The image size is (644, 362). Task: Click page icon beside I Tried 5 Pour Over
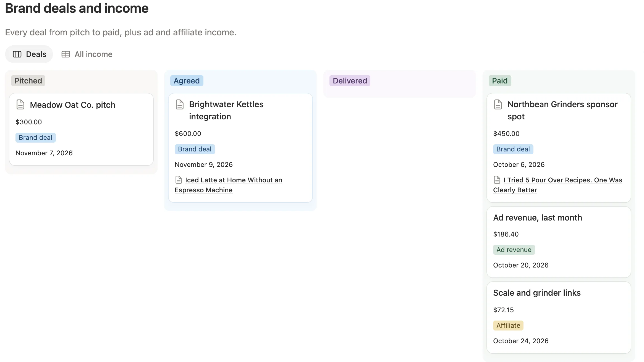(x=497, y=180)
